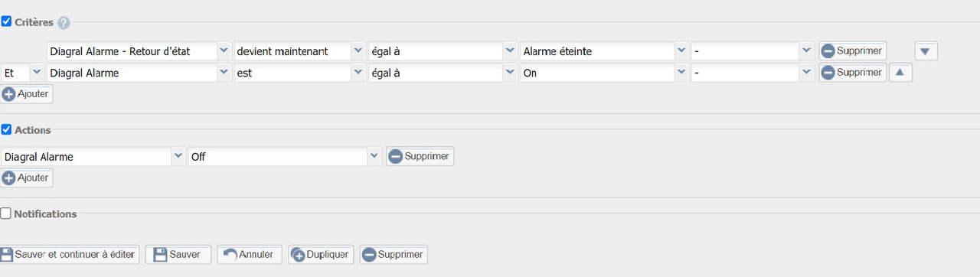Open the Diagral Alarme - Retour d'état selector
The height and width of the screenshot is (277, 980).
pos(139,51)
